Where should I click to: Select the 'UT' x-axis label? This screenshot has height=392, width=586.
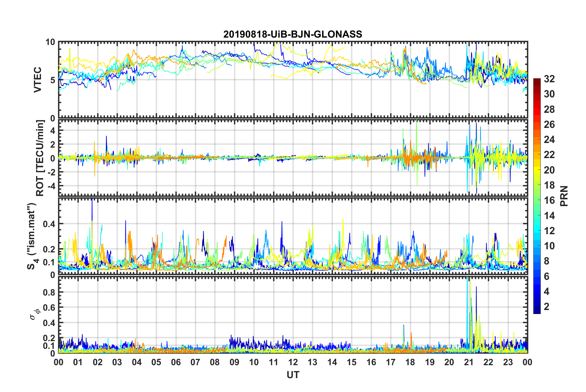click(x=293, y=375)
